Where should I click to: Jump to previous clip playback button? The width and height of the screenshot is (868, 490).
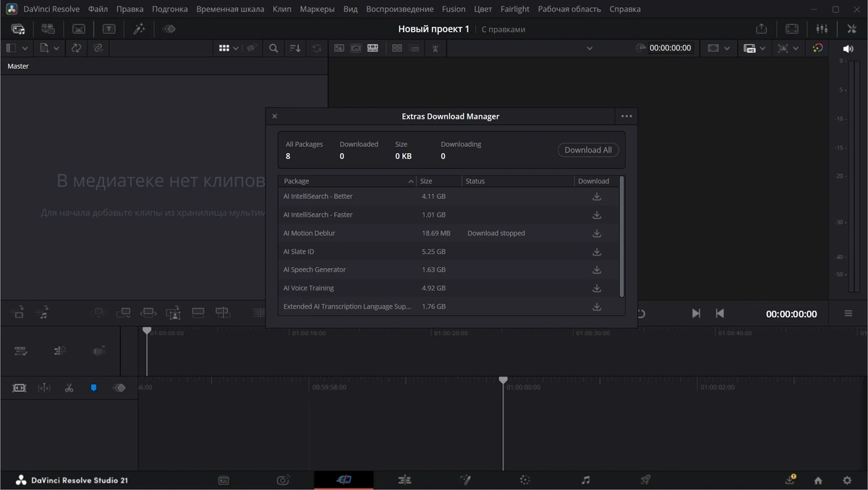(x=720, y=314)
